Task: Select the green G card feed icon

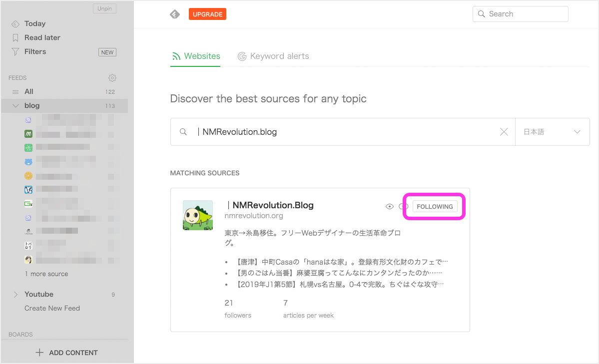Action: (x=28, y=204)
